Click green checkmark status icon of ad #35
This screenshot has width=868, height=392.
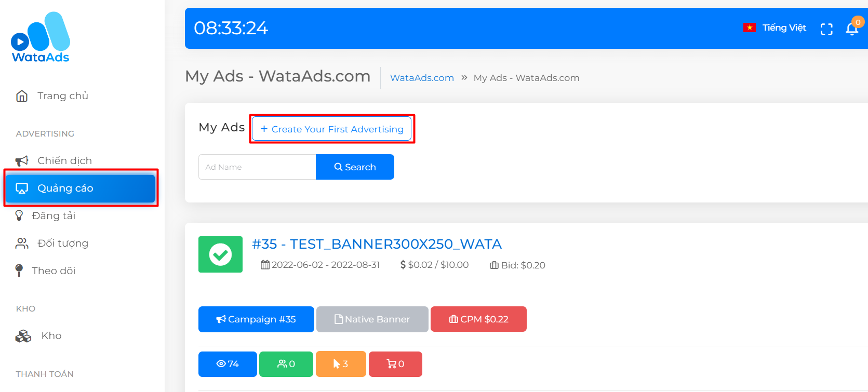coord(220,254)
